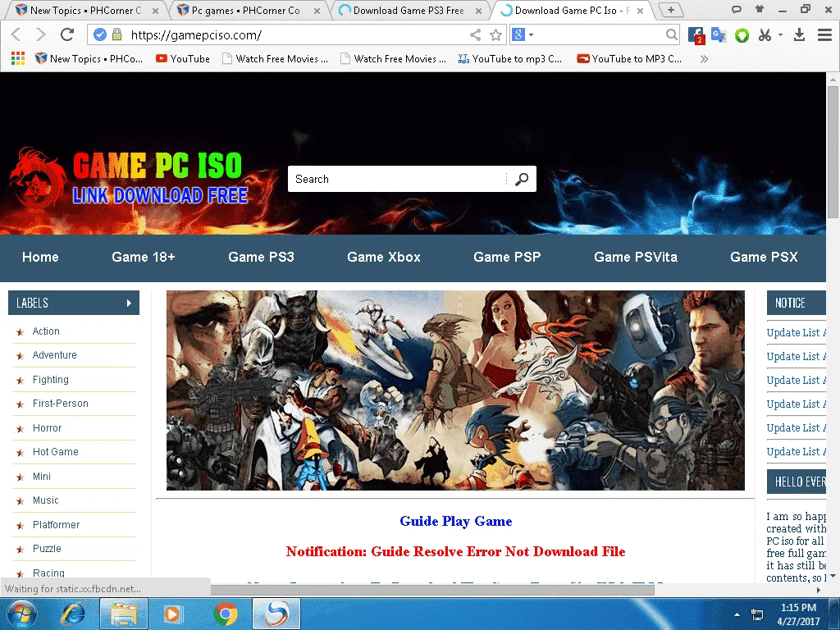Viewport: 840px width, 630px height.
Task: Open the Hot Game label
Action: 56,452
